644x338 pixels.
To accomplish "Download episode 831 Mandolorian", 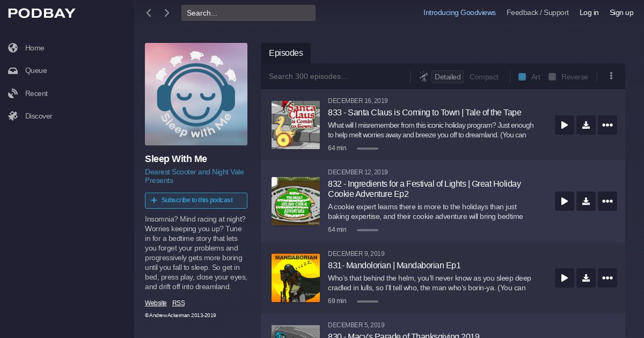I will coord(586,278).
